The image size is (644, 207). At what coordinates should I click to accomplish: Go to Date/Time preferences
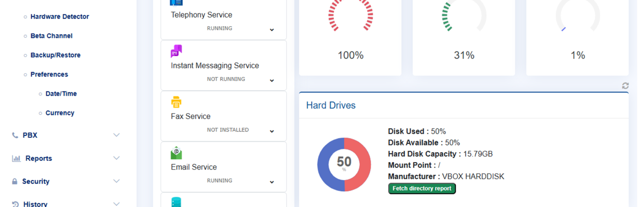pos(61,94)
